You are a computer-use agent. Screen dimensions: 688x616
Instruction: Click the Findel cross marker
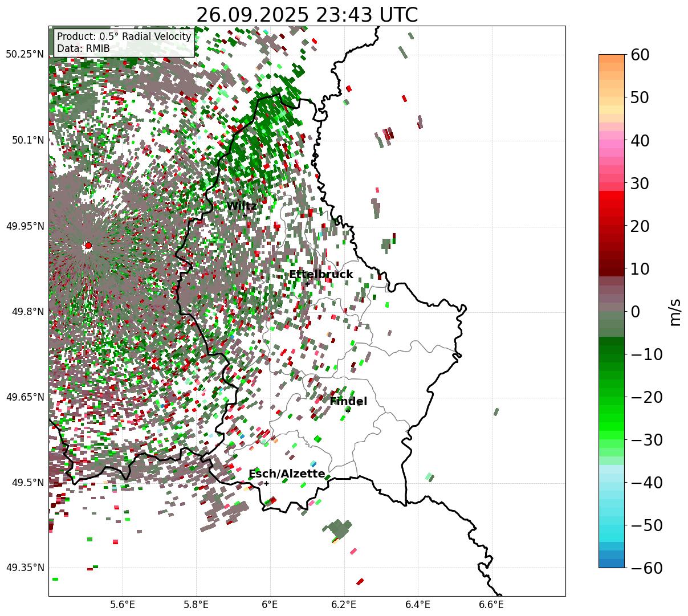348,410
